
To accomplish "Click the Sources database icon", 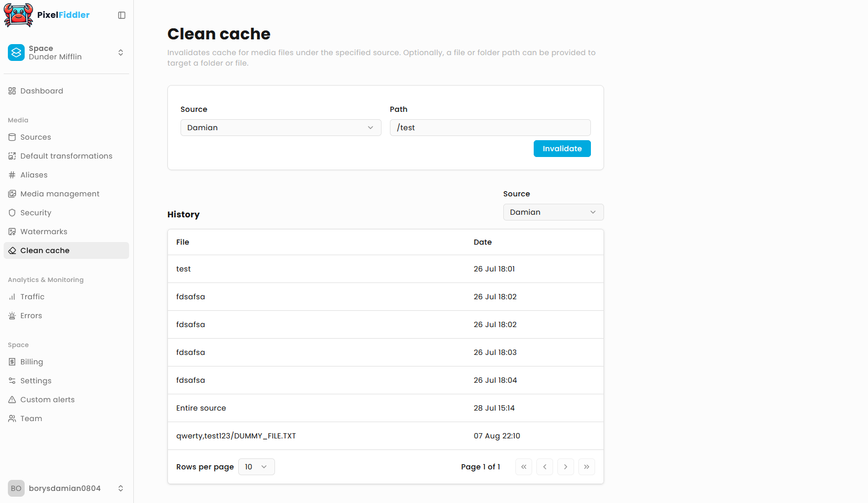I will [x=12, y=137].
